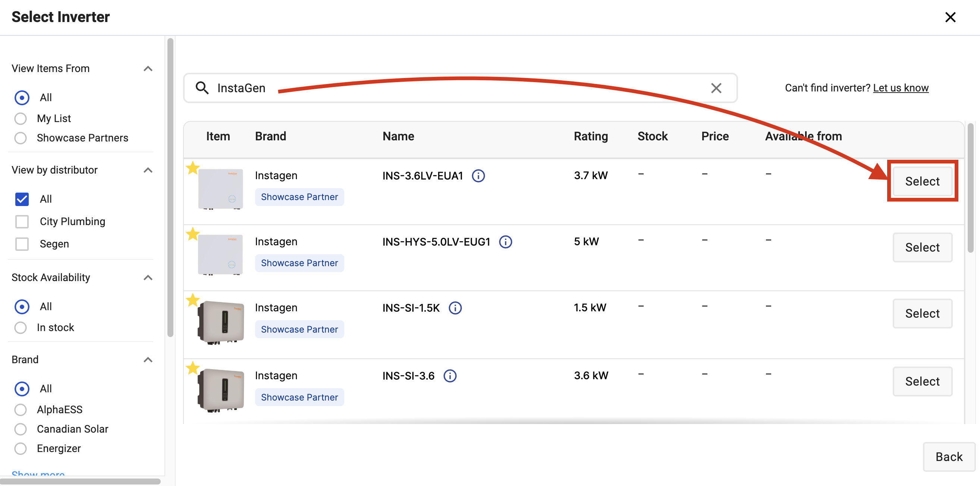
Task: Clear the InstaGen search text
Action: coord(716,88)
